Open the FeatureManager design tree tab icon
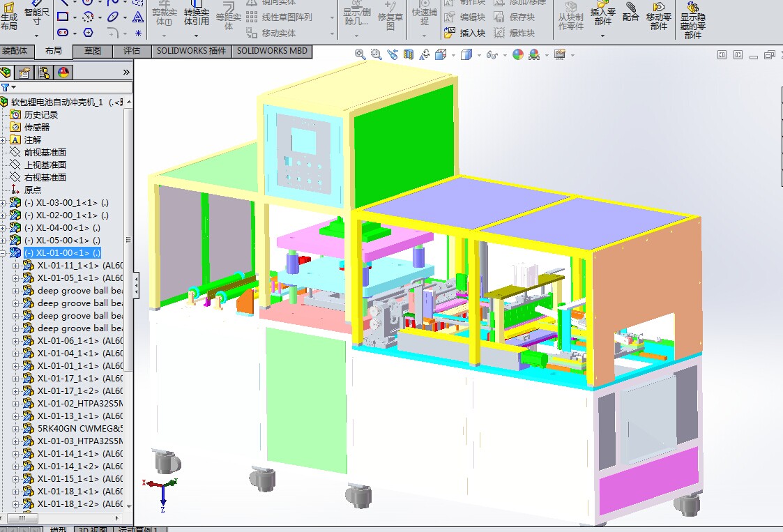783x532 pixels. tap(7, 72)
